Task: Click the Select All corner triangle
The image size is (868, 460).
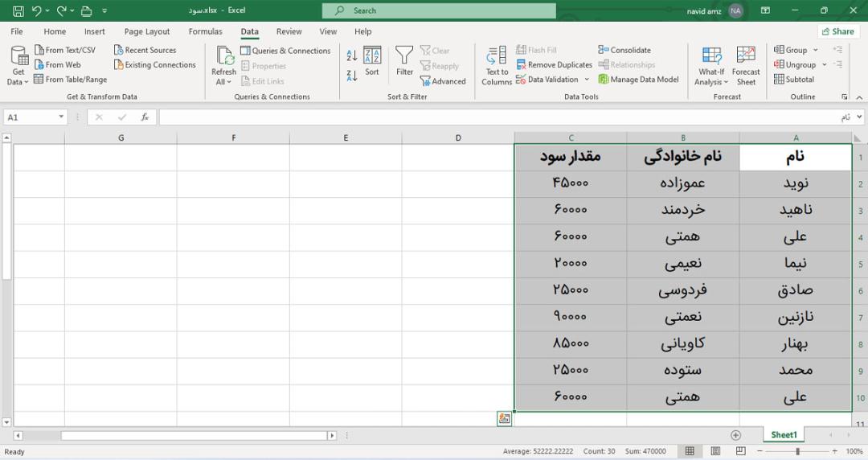Action: click(858, 138)
